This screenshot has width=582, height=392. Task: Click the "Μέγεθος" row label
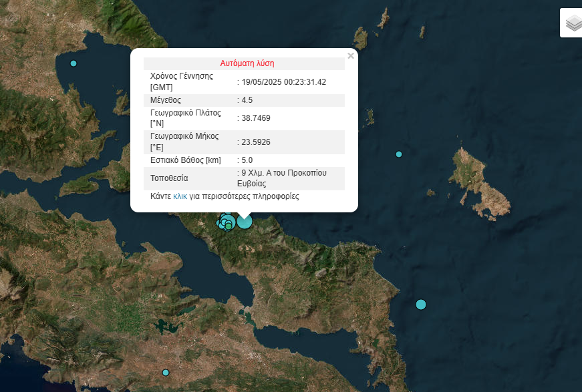[166, 100]
